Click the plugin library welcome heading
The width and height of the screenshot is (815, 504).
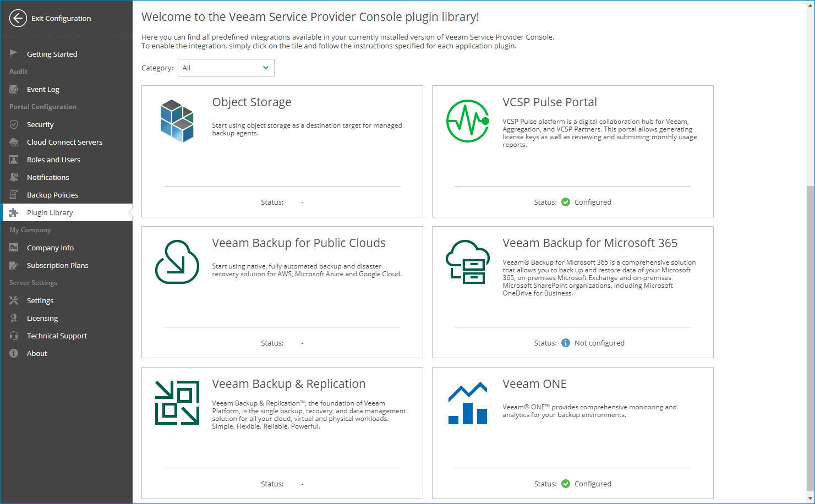tap(310, 17)
